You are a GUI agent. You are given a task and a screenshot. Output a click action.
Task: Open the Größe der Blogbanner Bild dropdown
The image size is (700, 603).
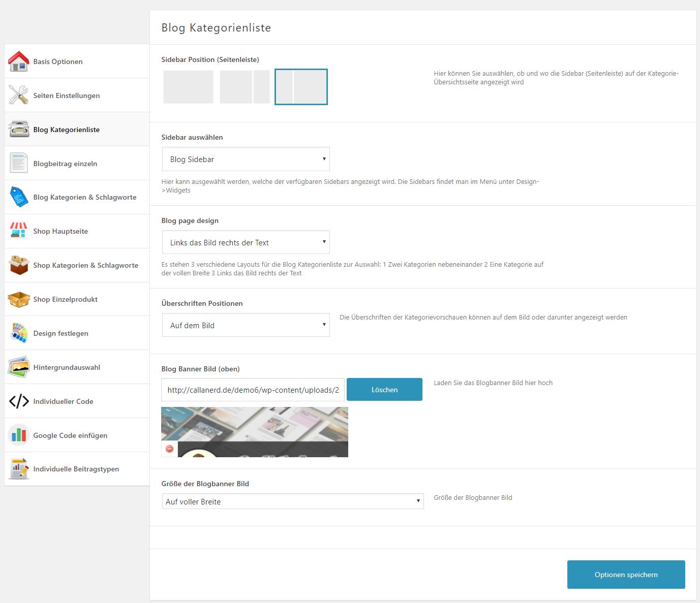pyautogui.click(x=293, y=501)
